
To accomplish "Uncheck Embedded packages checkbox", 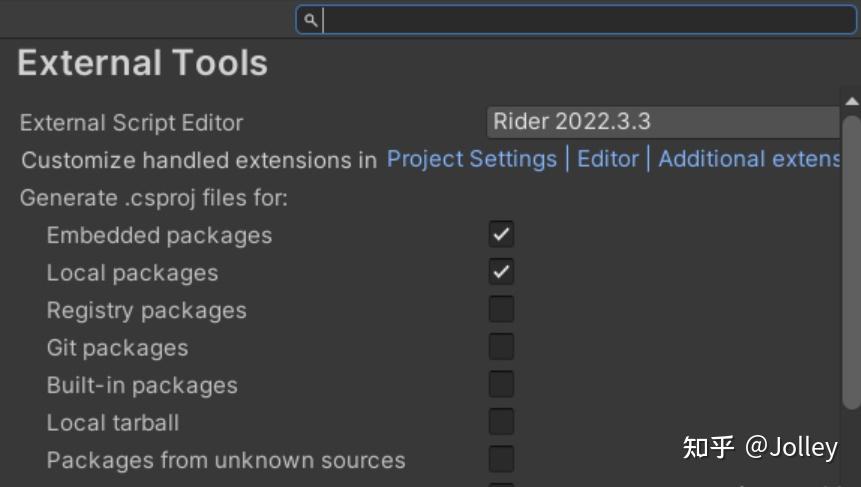I will [x=501, y=235].
